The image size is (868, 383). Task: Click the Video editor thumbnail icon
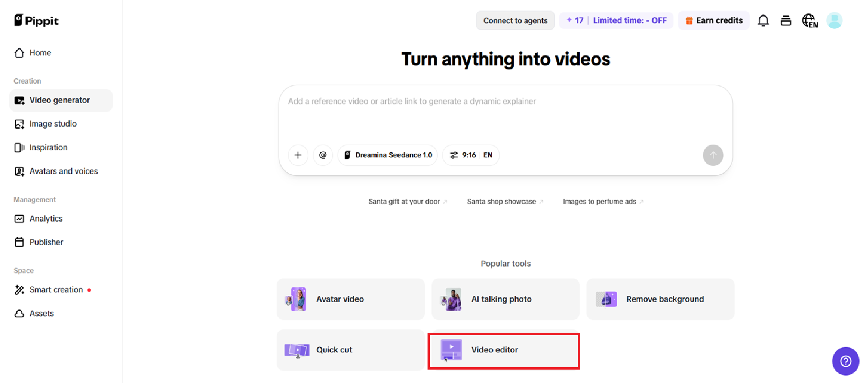pyautogui.click(x=451, y=350)
